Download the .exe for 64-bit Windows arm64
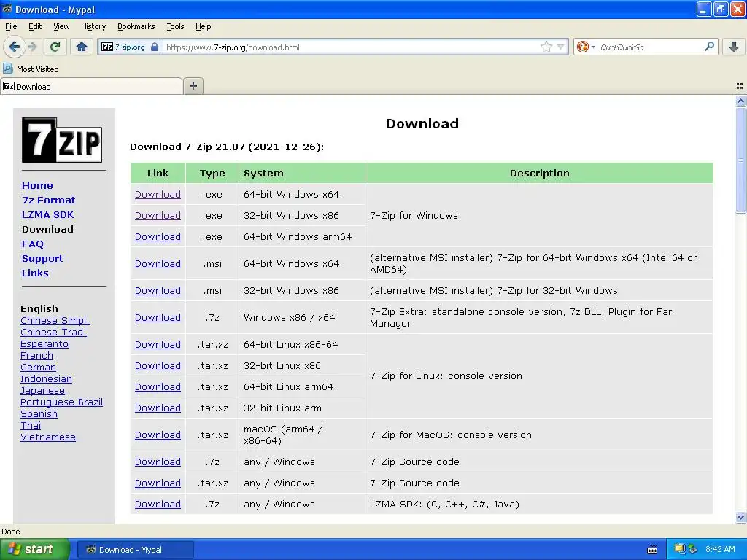The image size is (747, 560). coord(158,237)
